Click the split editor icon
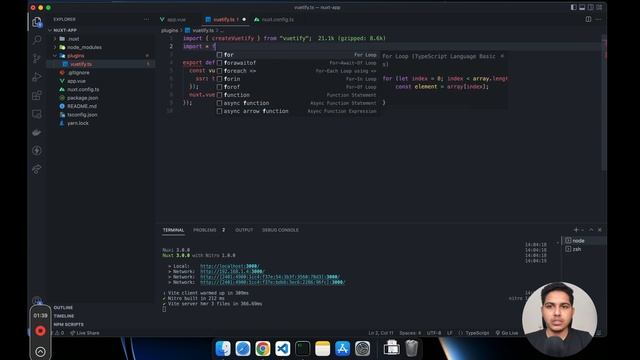The image size is (640, 360). pyautogui.click(x=588, y=19)
